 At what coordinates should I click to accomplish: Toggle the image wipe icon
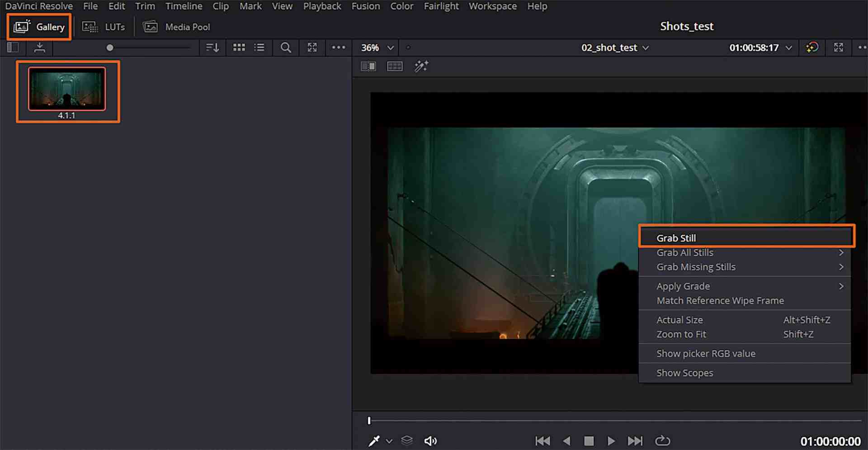[x=368, y=66]
